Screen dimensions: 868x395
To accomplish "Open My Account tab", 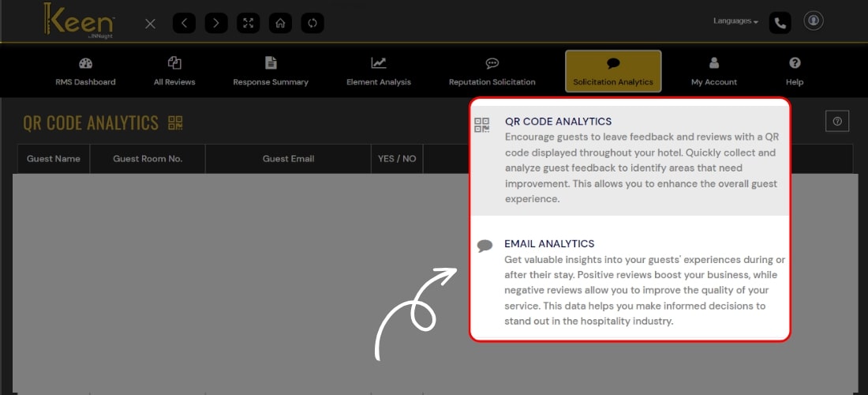I will [x=714, y=71].
